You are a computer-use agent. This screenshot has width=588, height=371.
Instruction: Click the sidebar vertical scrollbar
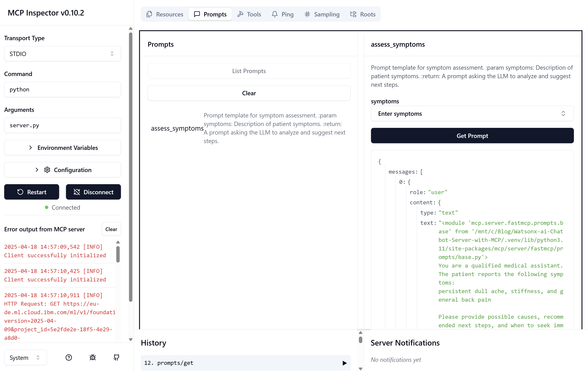coord(131,166)
